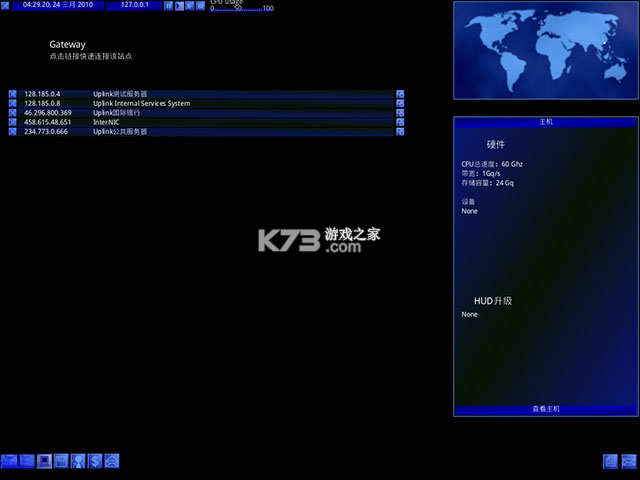Viewport: 640px width, 480px height.
Task: Connect to InterNIC at 458.615.48.651
Action: pyautogui.click(x=206, y=122)
